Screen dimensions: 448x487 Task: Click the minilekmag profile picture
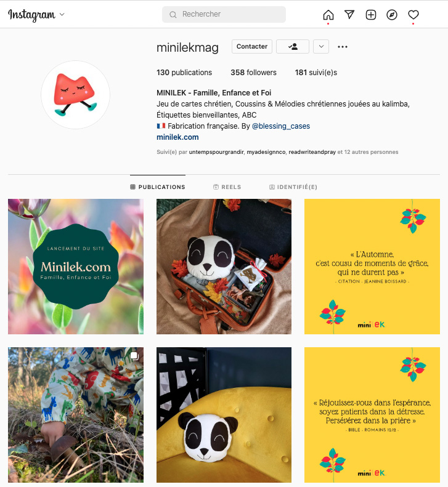76,95
